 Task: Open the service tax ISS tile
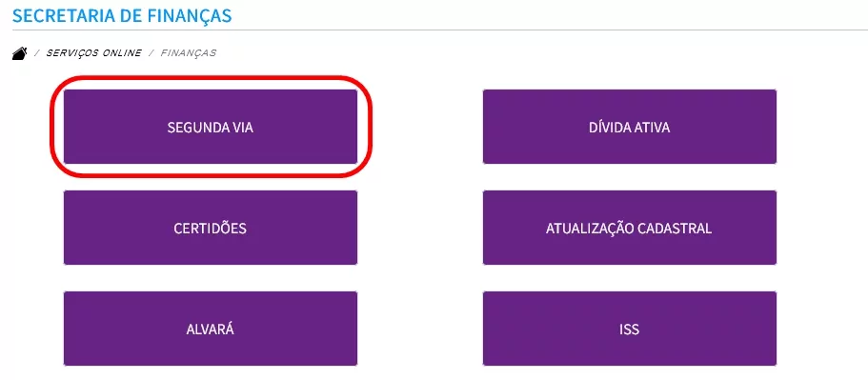coord(630,329)
